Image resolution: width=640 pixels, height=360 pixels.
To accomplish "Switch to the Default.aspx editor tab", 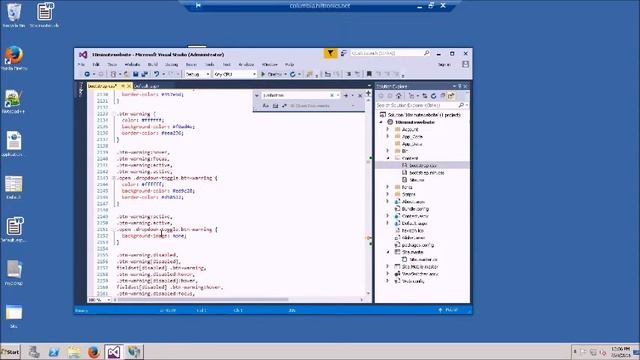I will click(x=147, y=86).
